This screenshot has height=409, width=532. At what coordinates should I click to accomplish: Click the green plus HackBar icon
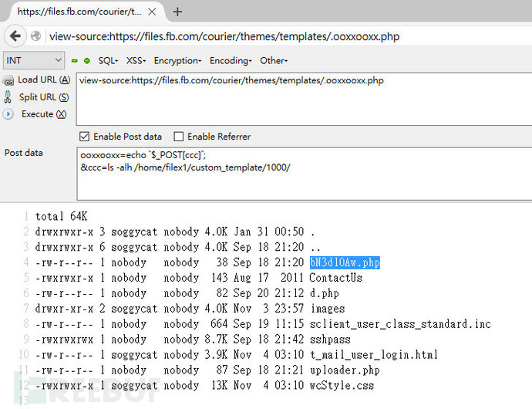87,61
